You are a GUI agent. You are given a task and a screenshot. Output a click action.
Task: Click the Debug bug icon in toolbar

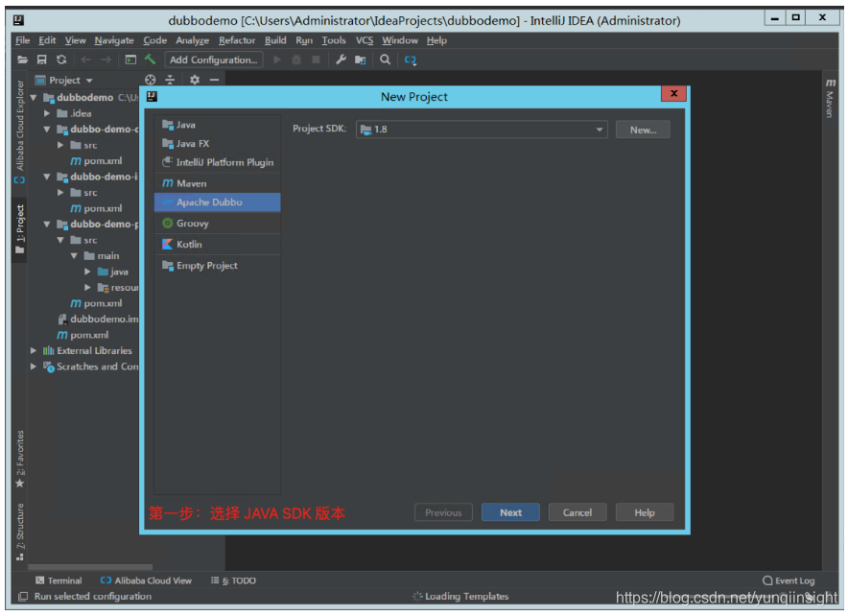click(x=296, y=59)
